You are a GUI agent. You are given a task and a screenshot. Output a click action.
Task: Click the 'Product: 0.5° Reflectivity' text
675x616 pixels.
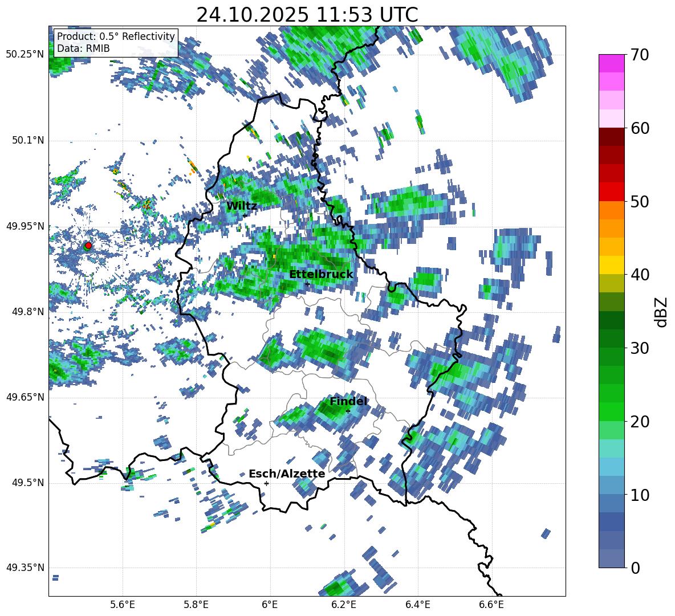[x=116, y=36]
